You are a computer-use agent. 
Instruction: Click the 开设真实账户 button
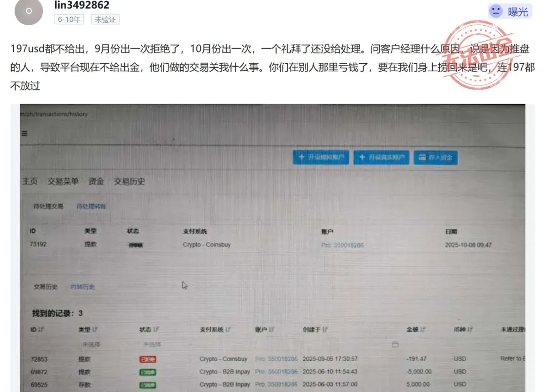click(x=381, y=157)
